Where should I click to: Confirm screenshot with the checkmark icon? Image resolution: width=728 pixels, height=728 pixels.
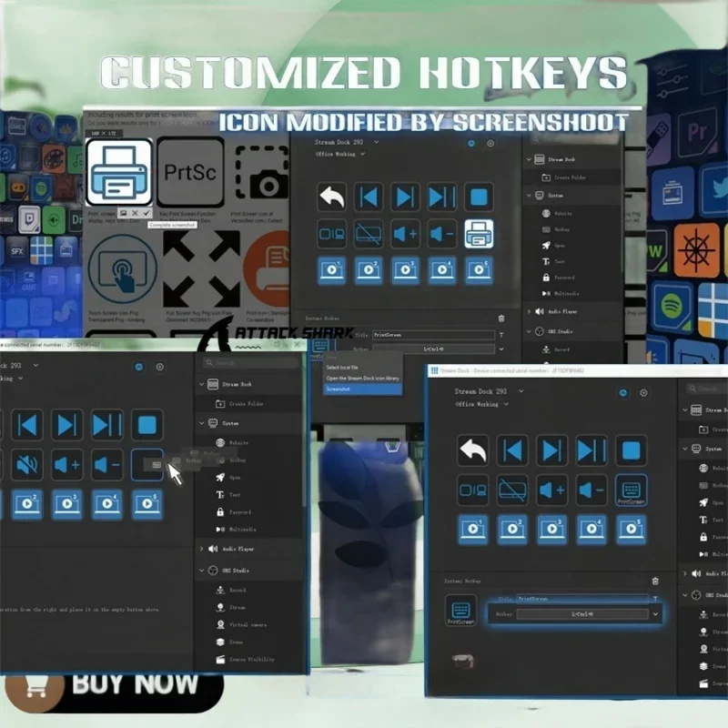(x=147, y=213)
